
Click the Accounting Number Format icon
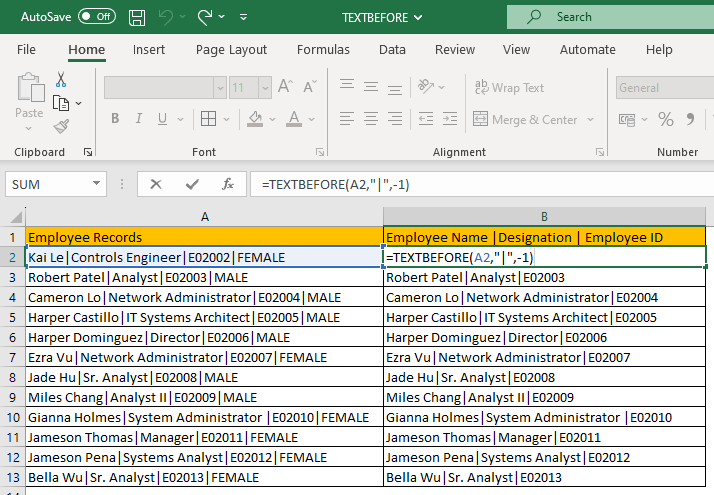627,119
